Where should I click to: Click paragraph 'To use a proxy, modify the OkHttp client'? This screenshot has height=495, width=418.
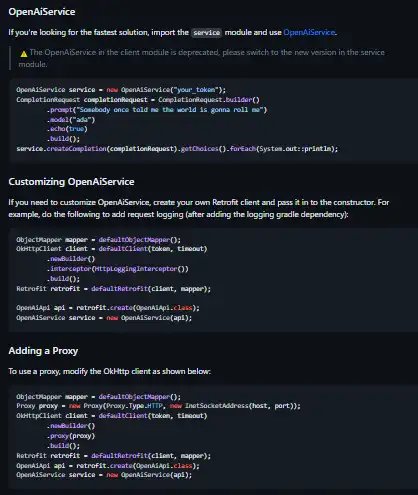(x=110, y=371)
